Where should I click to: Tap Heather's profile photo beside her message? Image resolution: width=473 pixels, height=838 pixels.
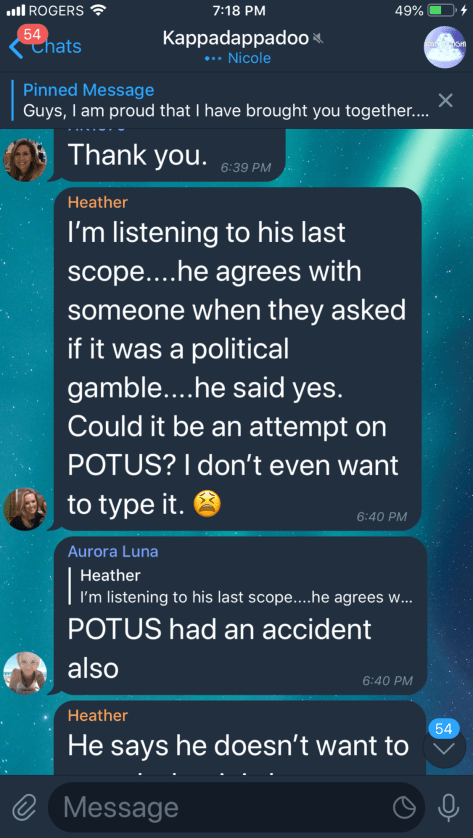pos(25,509)
